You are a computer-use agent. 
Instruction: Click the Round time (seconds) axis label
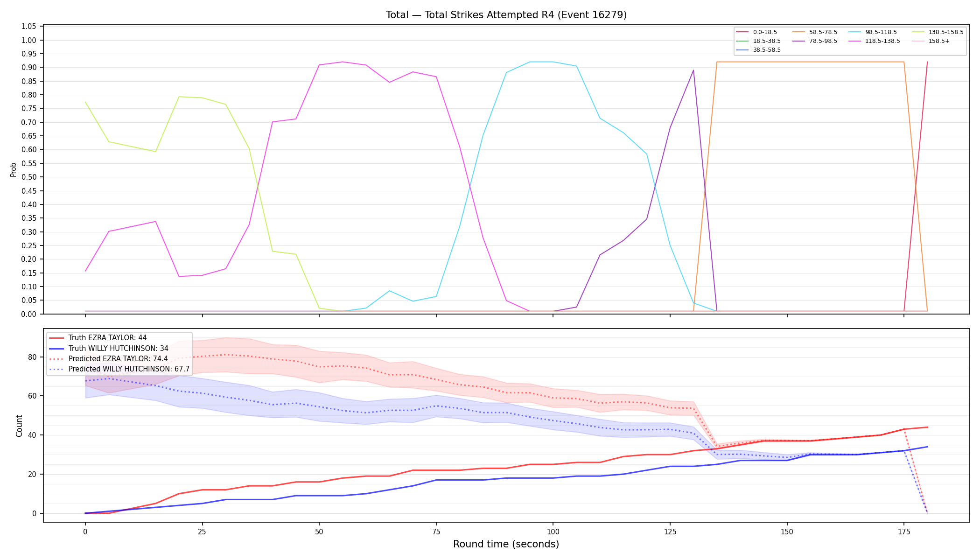point(506,544)
